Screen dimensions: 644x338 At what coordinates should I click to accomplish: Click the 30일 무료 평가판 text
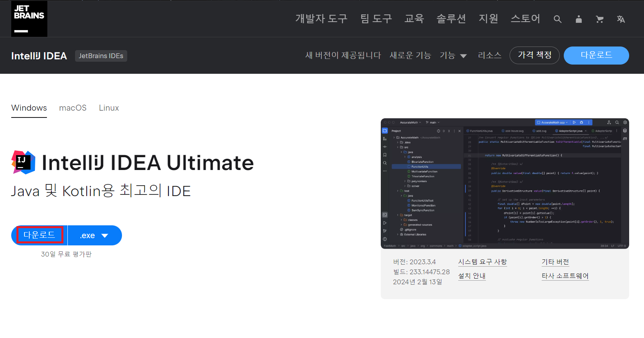pos(66,254)
